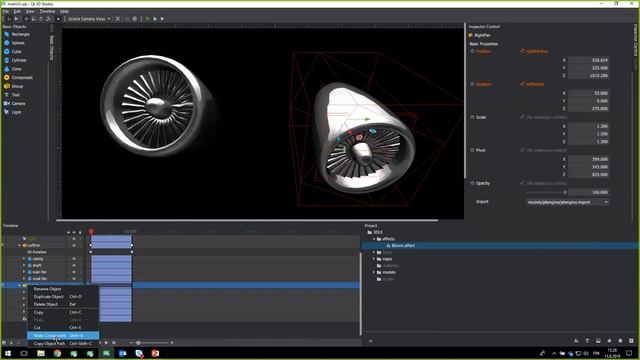Expand the casing item in timeline
Screen dimensions: 640x360
[24, 259]
